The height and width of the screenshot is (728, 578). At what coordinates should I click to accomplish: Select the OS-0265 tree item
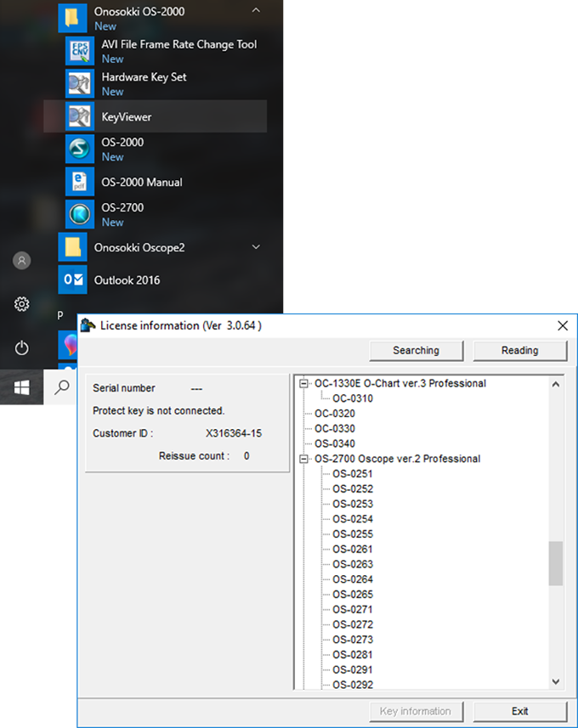click(353, 595)
